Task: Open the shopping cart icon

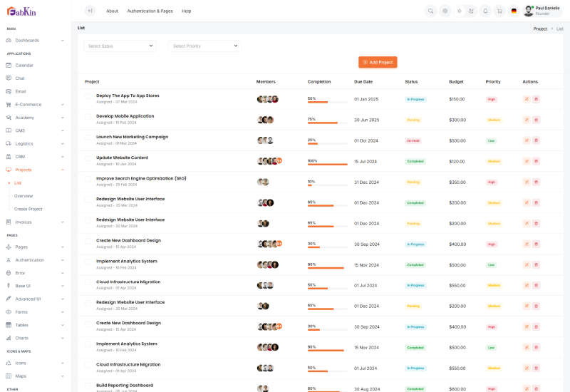Action: tap(499, 11)
